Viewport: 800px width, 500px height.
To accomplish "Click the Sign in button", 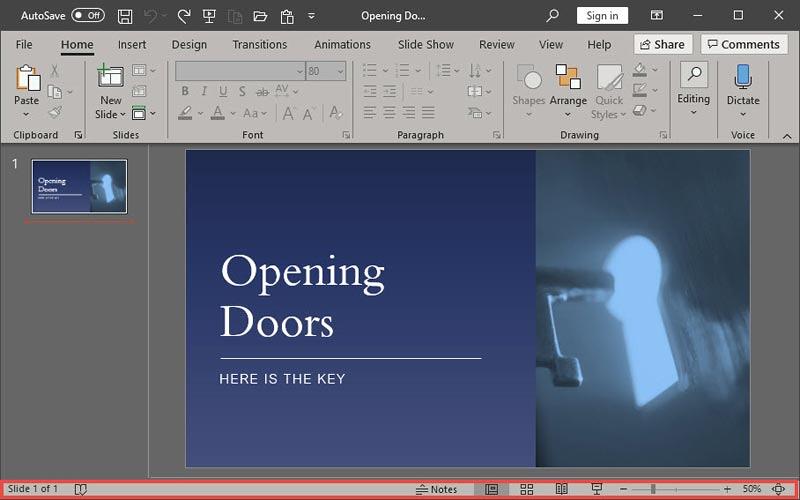I will coord(602,16).
